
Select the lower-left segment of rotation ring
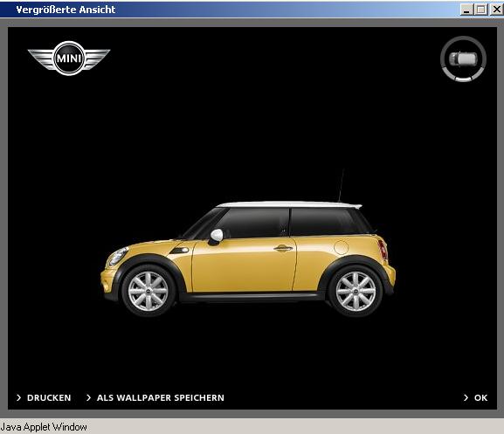click(x=448, y=72)
